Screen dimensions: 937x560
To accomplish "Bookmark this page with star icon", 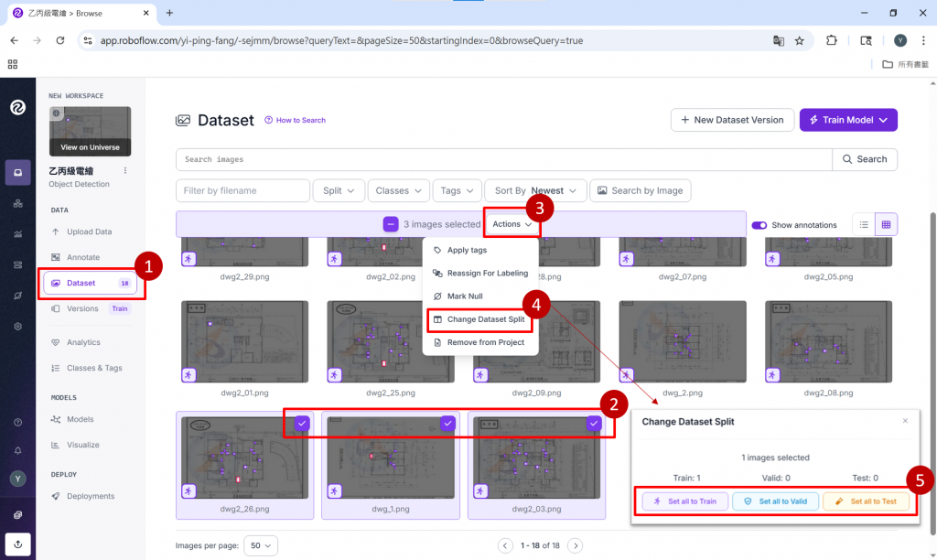I will click(x=799, y=40).
